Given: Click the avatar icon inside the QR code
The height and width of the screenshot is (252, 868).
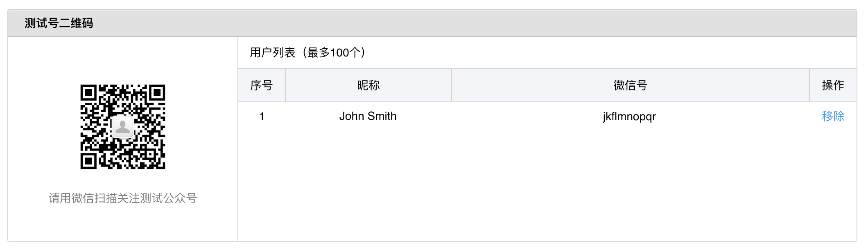Looking at the screenshot, I should pos(122,127).
